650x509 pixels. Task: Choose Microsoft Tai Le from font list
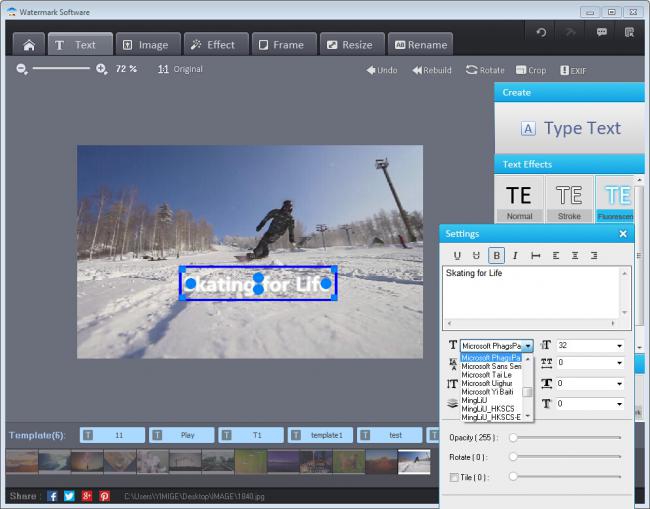tap(491, 375)
